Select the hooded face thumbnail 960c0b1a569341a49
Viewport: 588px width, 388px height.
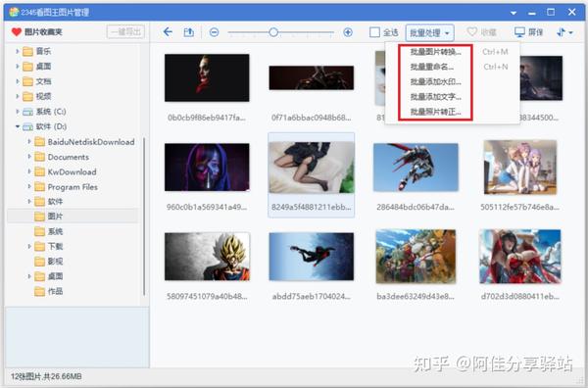pos(207,168)
